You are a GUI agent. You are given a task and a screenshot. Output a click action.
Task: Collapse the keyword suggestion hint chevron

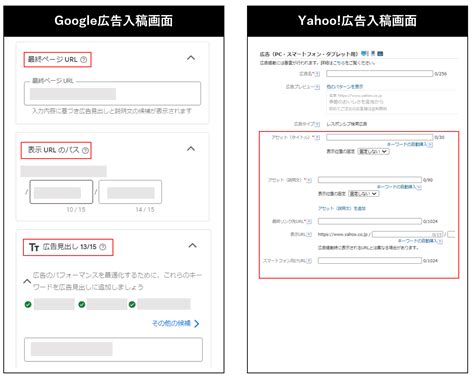click(x=27, y=281)
